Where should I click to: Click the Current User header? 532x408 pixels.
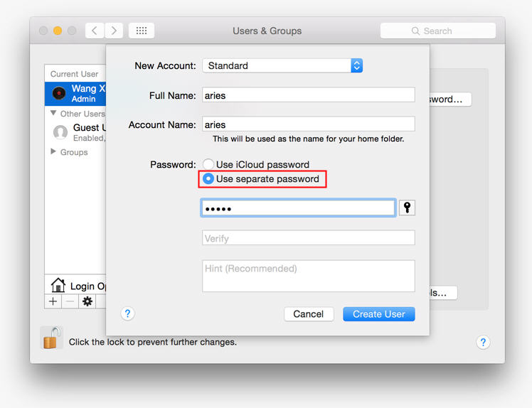tap(74, 74)
